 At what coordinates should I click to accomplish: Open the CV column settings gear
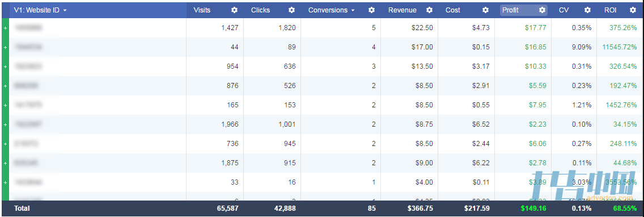click(x=588, y=10)
